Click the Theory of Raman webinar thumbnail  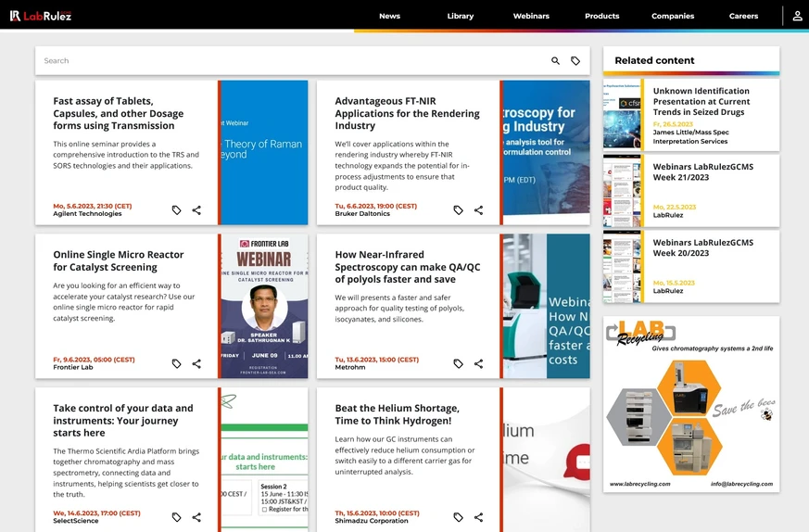click(x=264, y=152)
